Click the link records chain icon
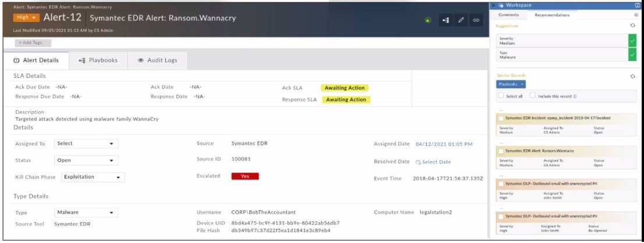644x243 pixels. click(476, 20)
